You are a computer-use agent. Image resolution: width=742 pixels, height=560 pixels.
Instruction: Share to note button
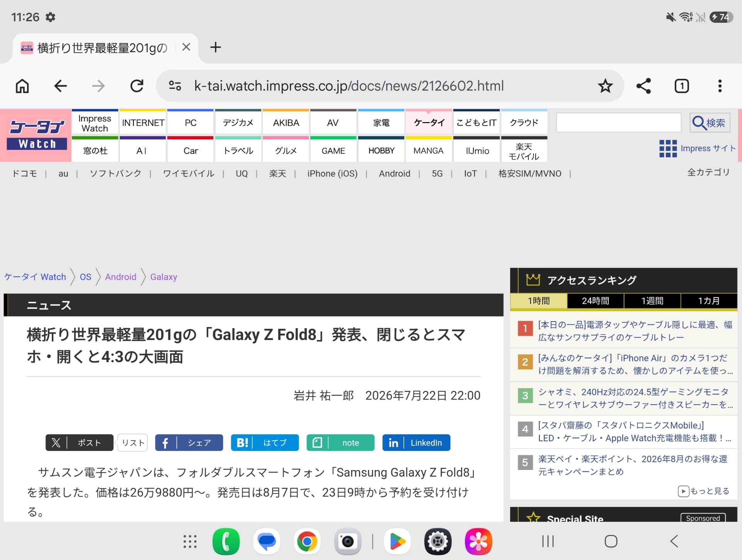click(x=340, y=443)
